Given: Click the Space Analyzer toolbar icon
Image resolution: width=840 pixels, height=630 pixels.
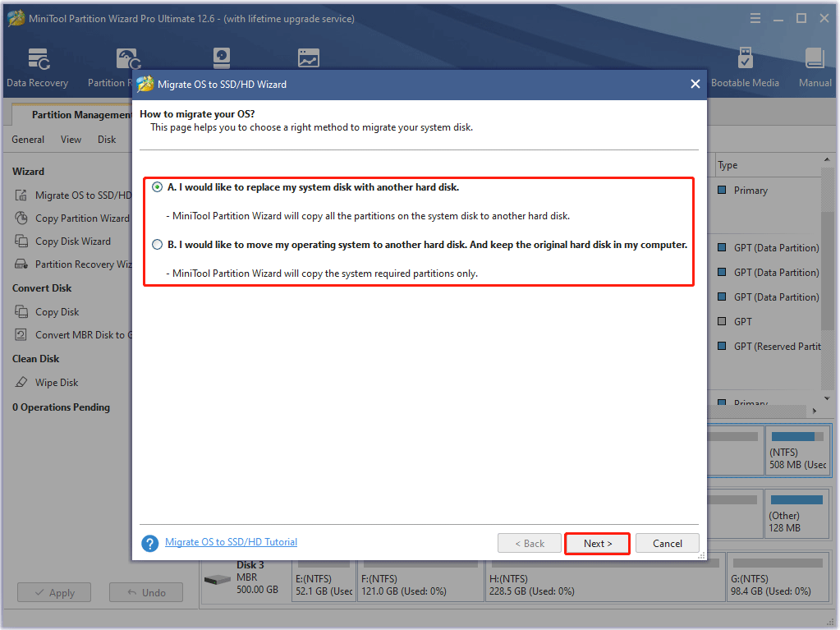Looking at the screenshot, I should coord(309,58).
